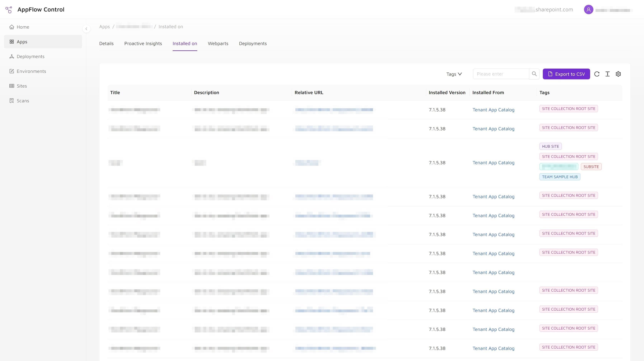644x361 pixels.
Task: Click the Apps grid icon in the sidebar
Action: point(11,42)
